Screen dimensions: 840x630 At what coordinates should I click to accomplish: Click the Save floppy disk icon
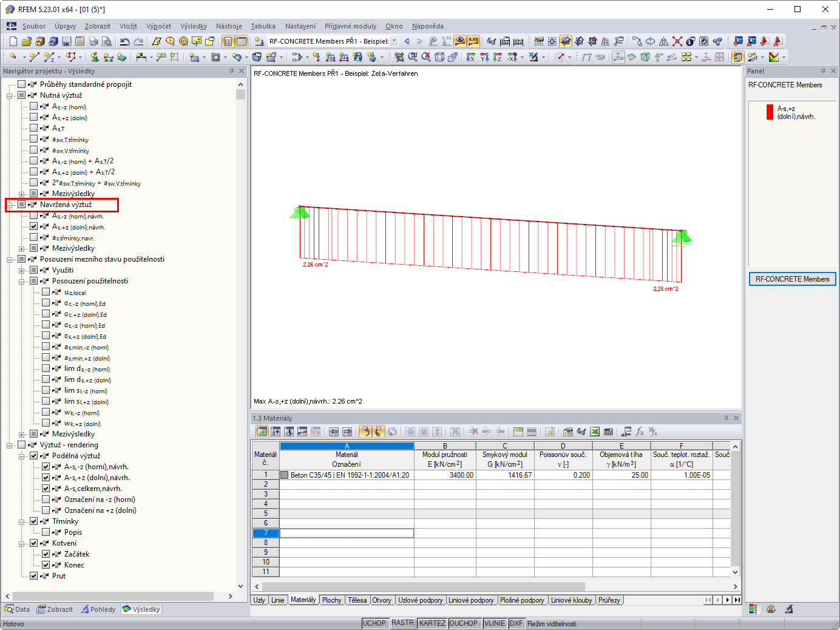(67, 41)
